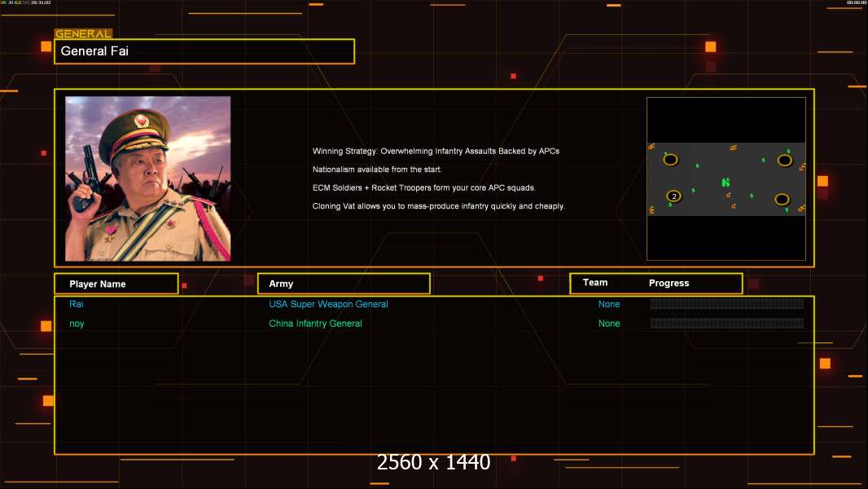Click noy's team value None
The height and width of the screenshot is (489, 868).
609,324
